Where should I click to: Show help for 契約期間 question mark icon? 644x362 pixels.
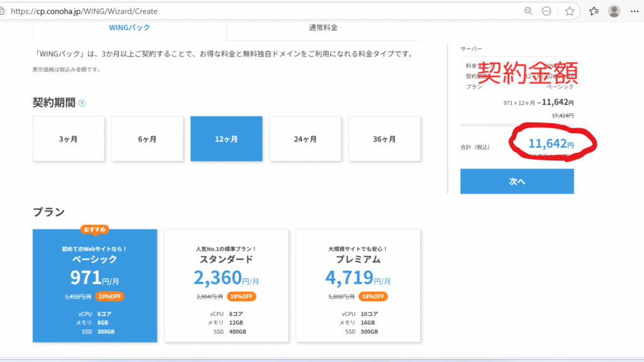82,103
